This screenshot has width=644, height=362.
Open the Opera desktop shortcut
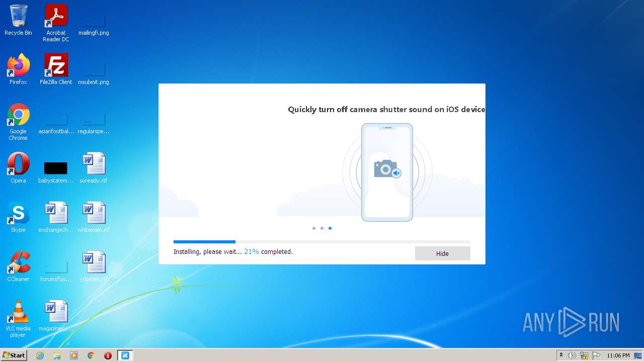pos(18,168)
